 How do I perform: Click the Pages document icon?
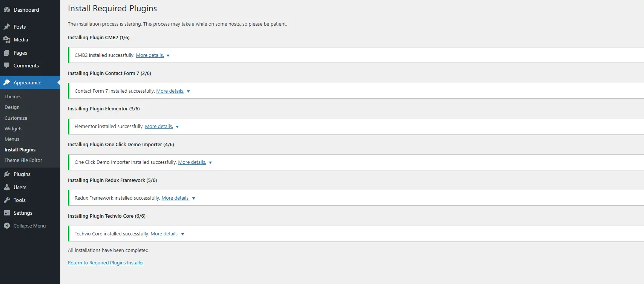7,53
